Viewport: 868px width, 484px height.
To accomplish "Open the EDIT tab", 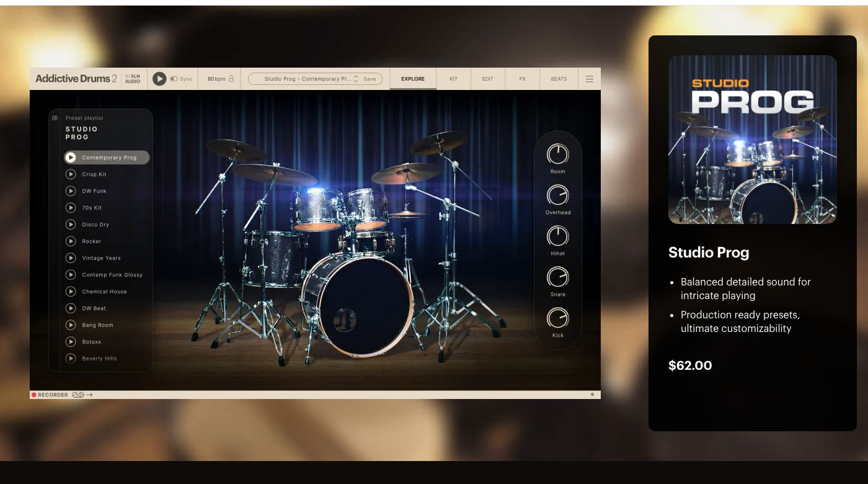I will (x=488, y=79).
